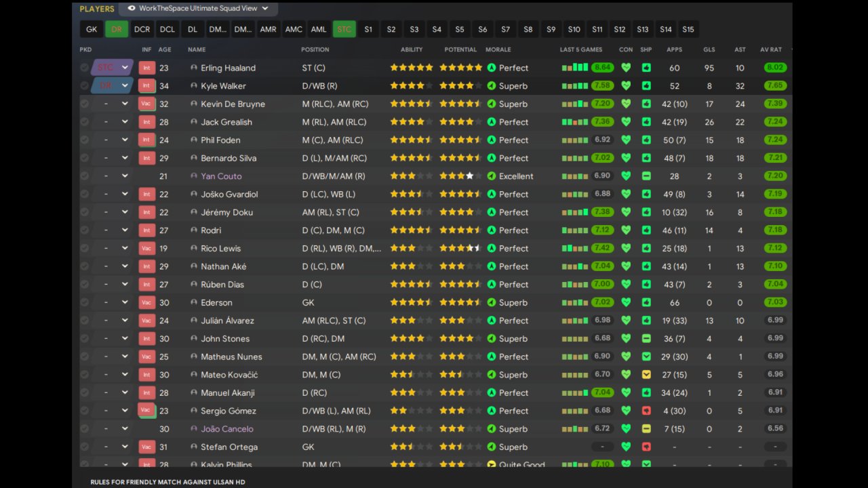Click Bernardo Silva's condition heart icon
Viewport: 868px width, 488px height.
[x=626, y=158]
